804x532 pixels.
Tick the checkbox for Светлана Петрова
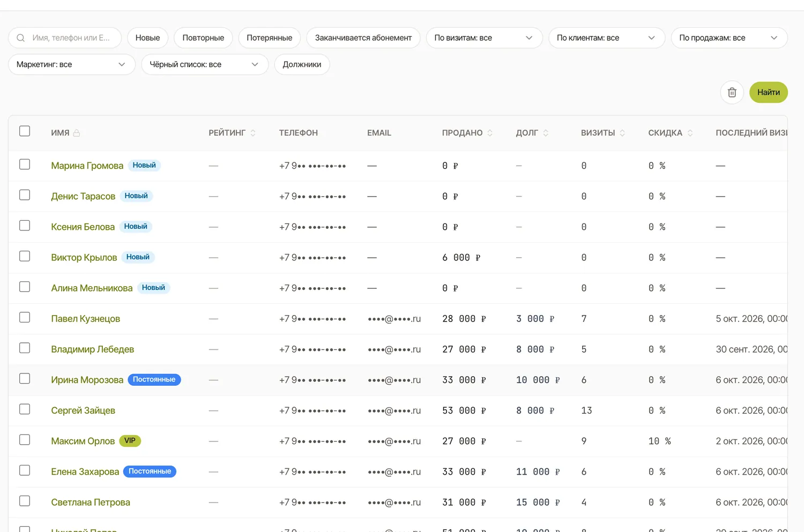(25, 501)
